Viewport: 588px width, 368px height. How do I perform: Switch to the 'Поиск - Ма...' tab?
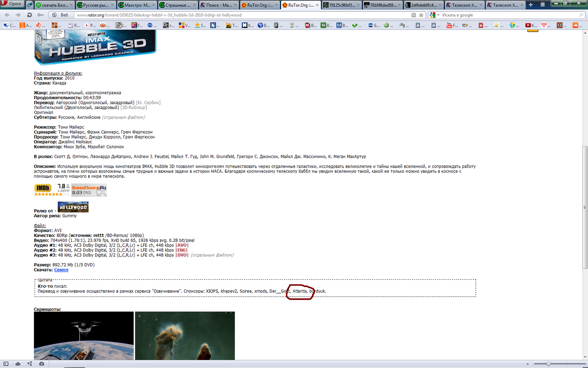[x=218, y=5]
